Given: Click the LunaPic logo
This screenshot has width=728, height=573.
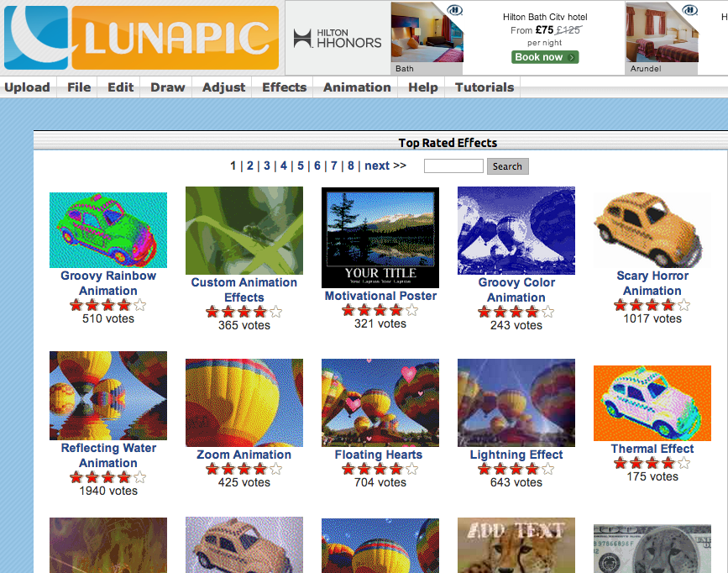Looking at the screenshot, I should click(141, 38).
